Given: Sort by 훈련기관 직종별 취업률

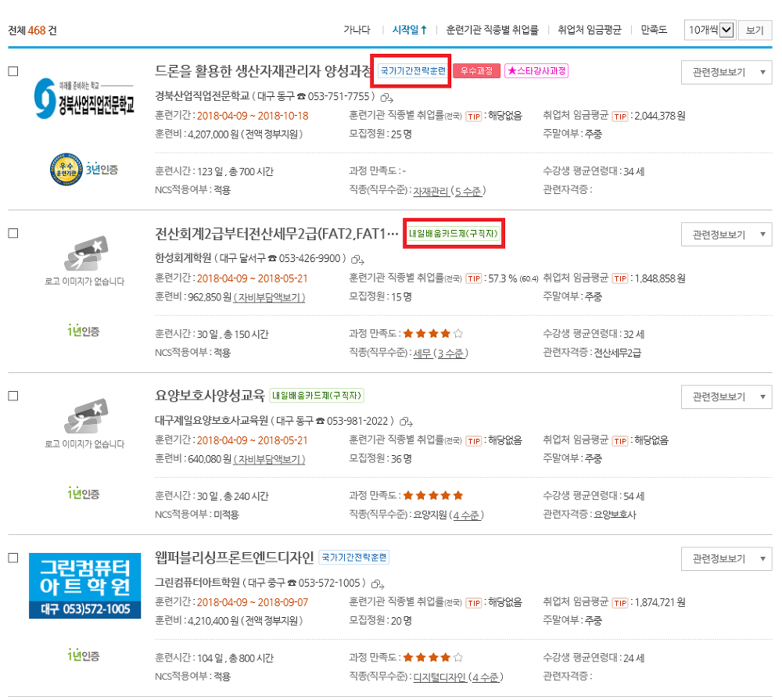Looking at the screenshot, I should [492, 30].
